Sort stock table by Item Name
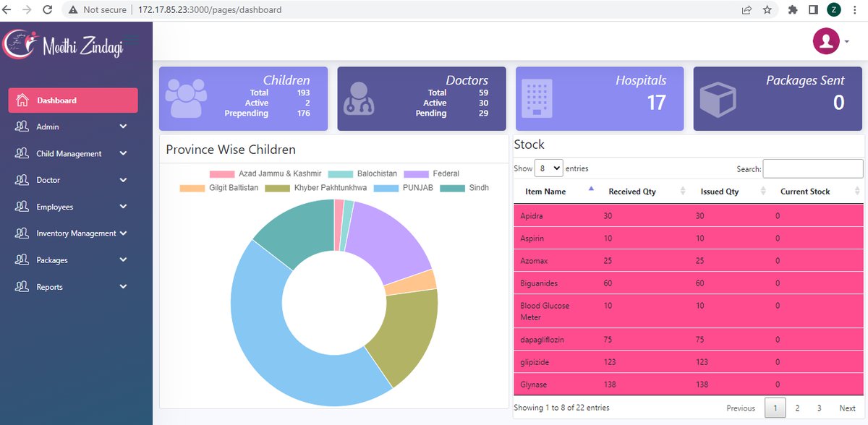 coord(556,192)
